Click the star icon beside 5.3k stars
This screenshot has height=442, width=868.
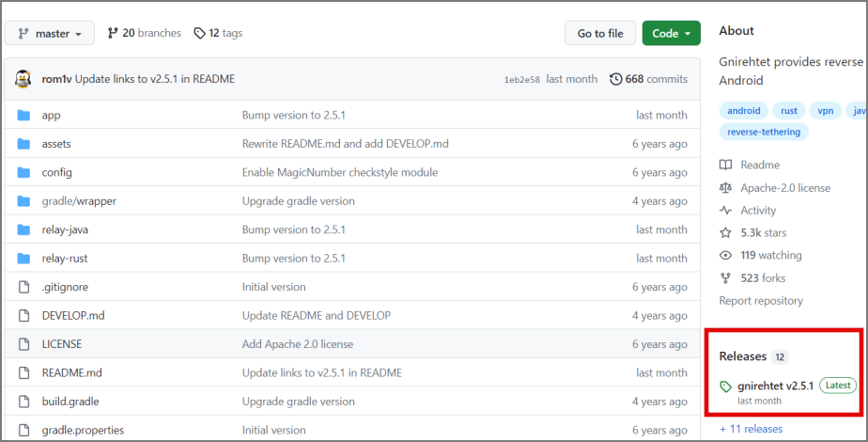pos(725,232)
